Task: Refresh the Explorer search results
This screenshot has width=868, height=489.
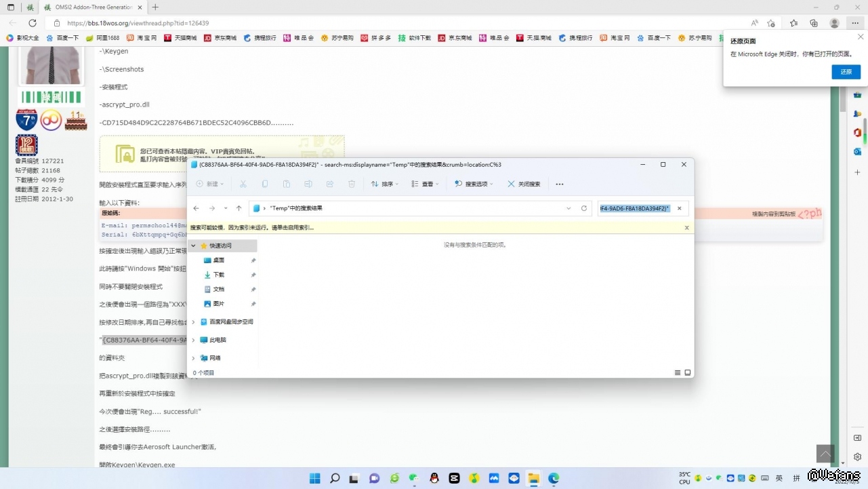Action: tap(584, 208)
